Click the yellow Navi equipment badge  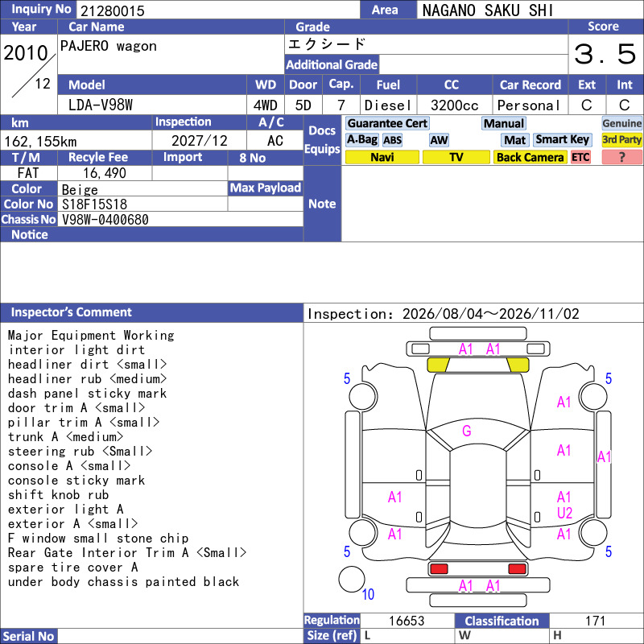382,157
